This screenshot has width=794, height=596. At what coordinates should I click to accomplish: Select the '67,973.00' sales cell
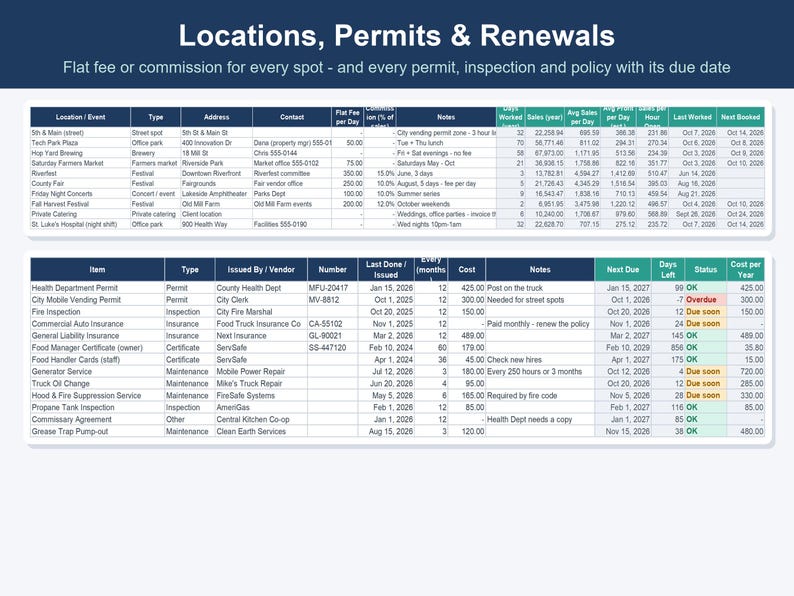point(544,153)
